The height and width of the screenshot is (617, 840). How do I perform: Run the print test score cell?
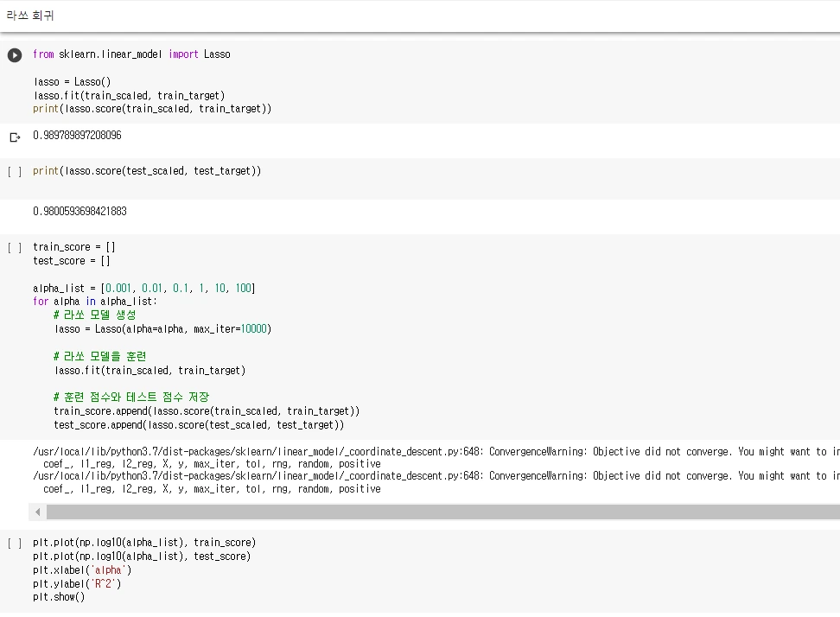pyautogui.click(x=15, y=171)
